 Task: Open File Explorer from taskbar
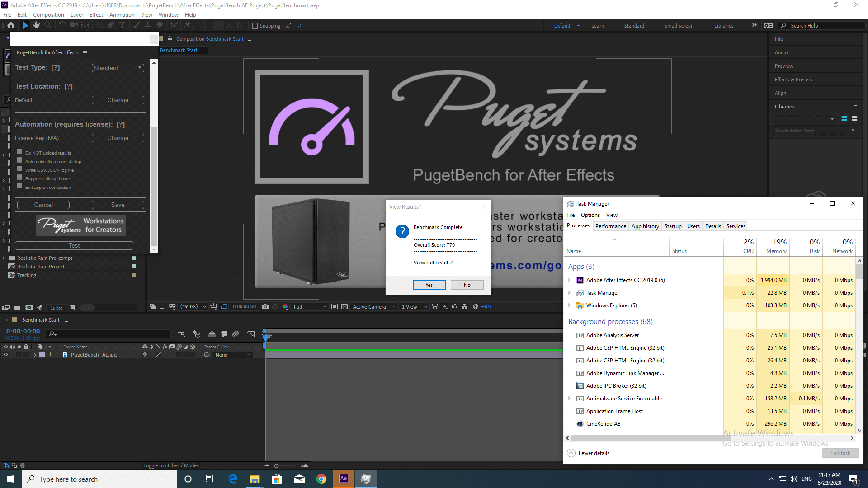pos(255,479)
